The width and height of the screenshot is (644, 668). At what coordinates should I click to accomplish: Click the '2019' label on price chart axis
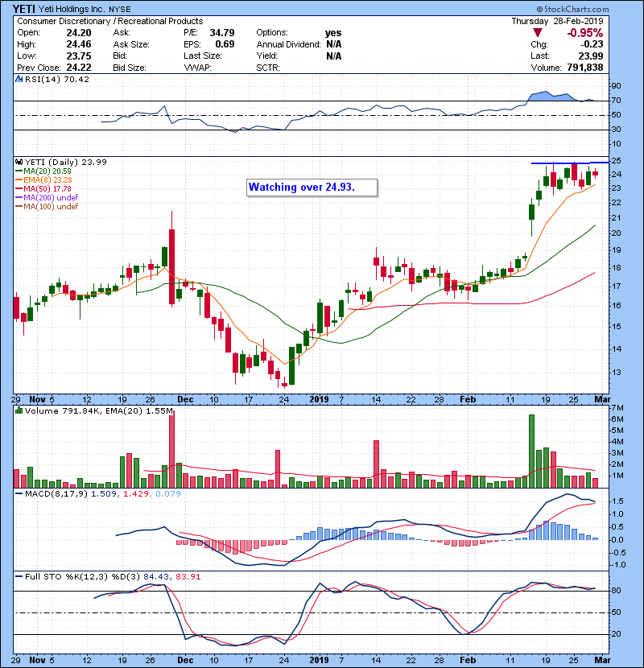(320, 400)
